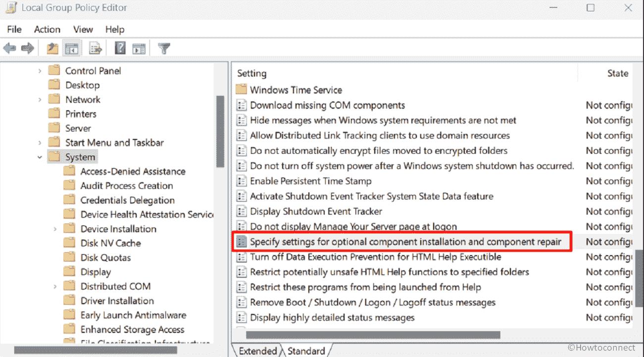
Task: Select Disk NV Cache tree item
Action: 110,243
